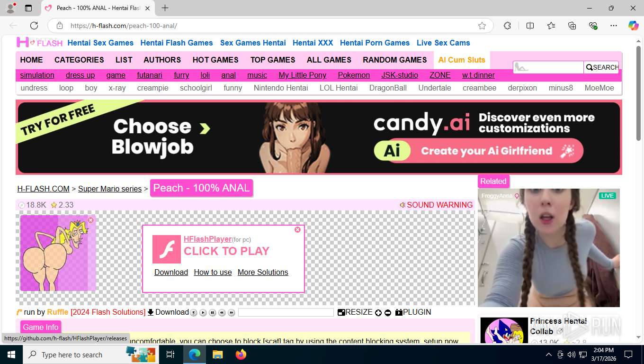Open the Copilot sidebar icon
This screenshot has height=364, width=644.
click(634, 26)
